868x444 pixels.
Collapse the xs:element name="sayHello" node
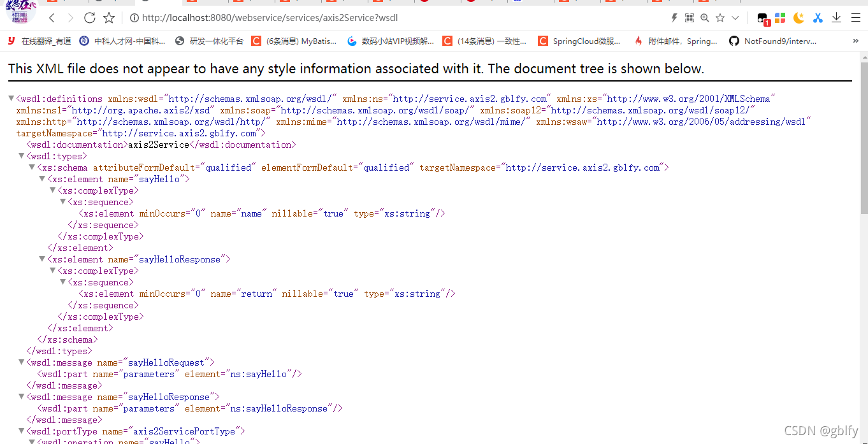coord(42,179)
